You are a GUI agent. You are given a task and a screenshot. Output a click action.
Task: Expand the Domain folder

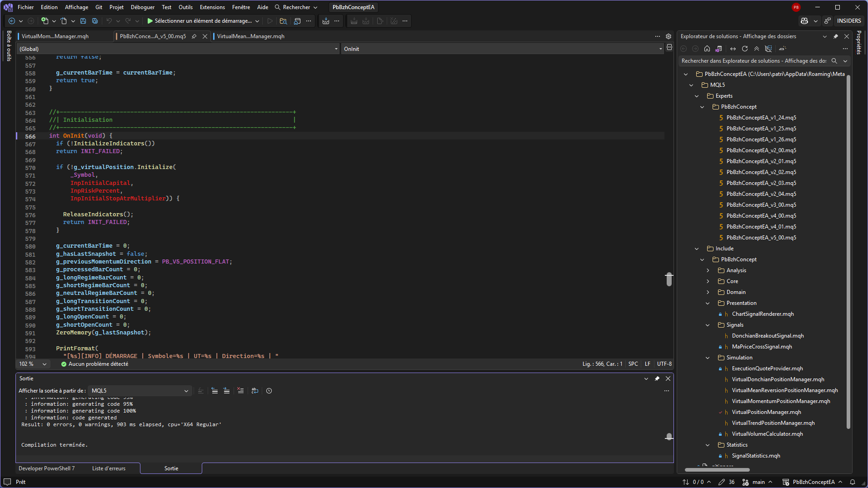pyautogui.click(x=708, y=292)
